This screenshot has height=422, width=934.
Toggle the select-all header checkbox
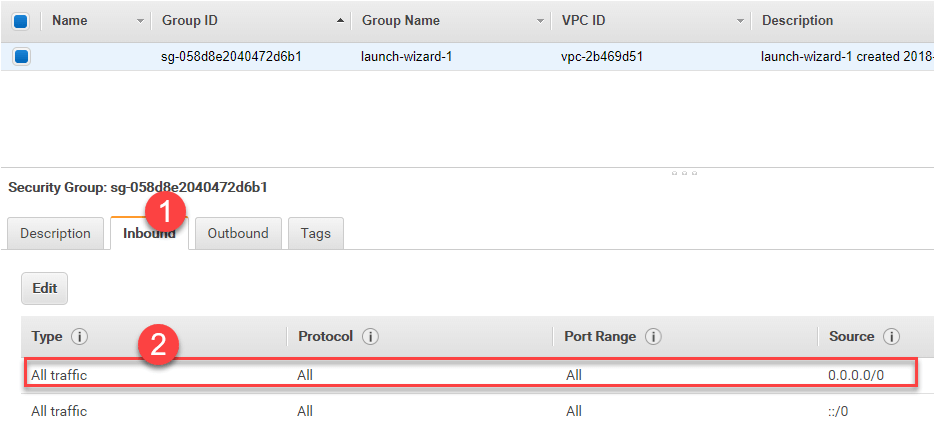coord(21,20)
